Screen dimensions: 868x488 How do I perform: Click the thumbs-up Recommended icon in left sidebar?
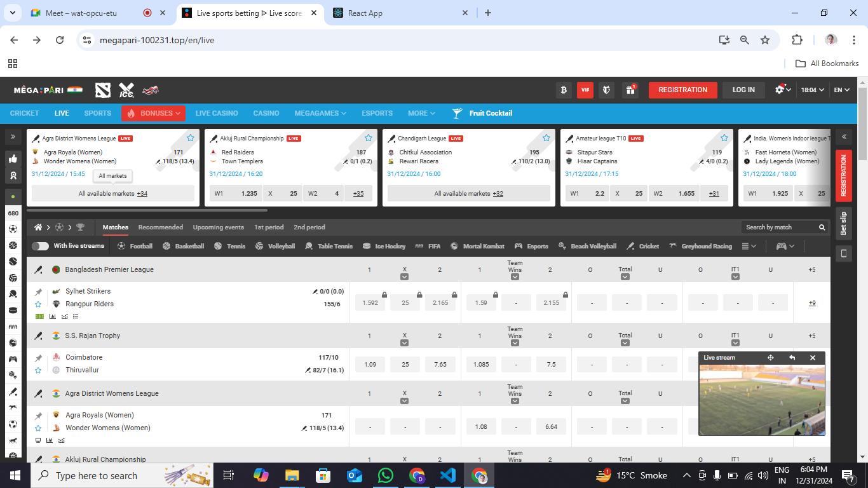13,159
